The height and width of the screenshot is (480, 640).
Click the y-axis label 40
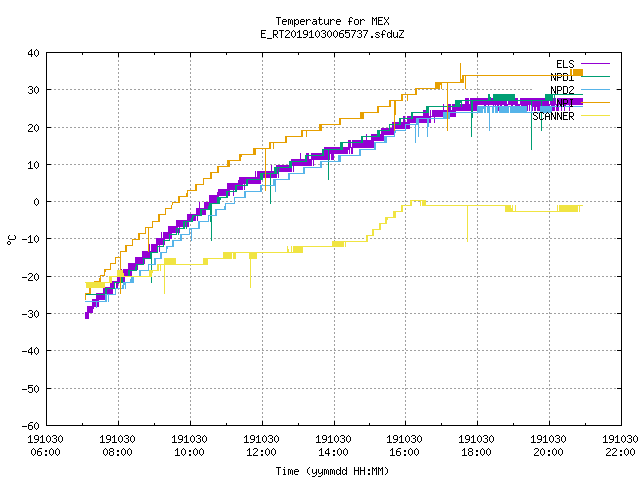tap(33, 53)
